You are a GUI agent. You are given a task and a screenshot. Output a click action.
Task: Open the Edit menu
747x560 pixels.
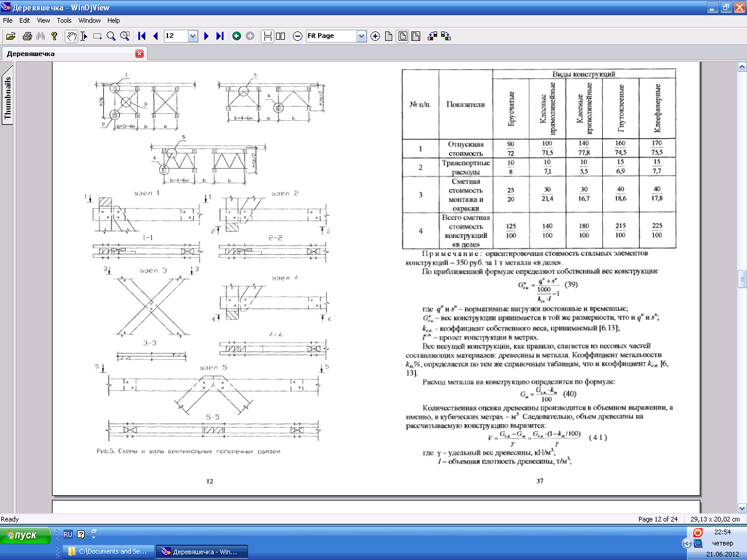point(25,20)
